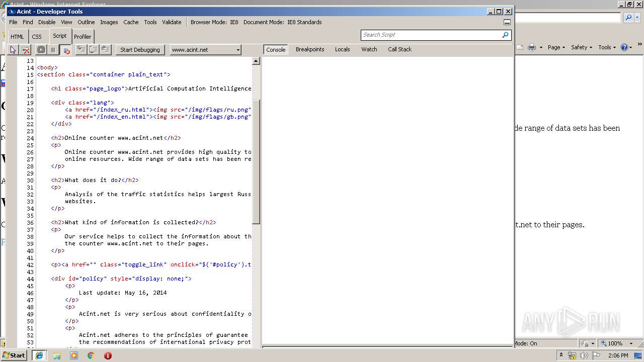
Task: Click the step out toolbar icon
Action: click(106, 50)
